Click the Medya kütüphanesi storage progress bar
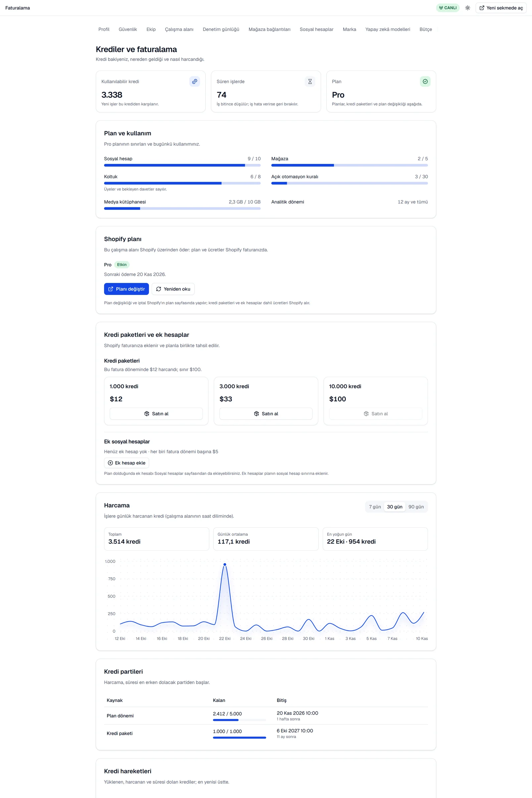Screen dimensions: 532x798 pyautogui.click(x=182, y=209)
